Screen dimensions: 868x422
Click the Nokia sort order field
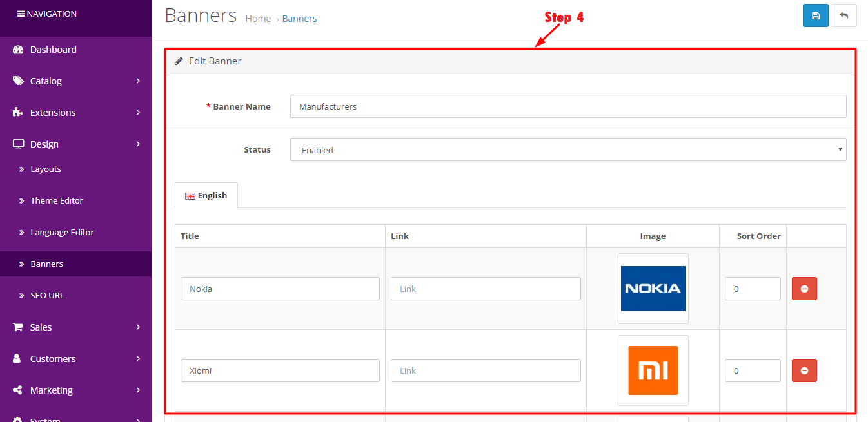point(753,289)
